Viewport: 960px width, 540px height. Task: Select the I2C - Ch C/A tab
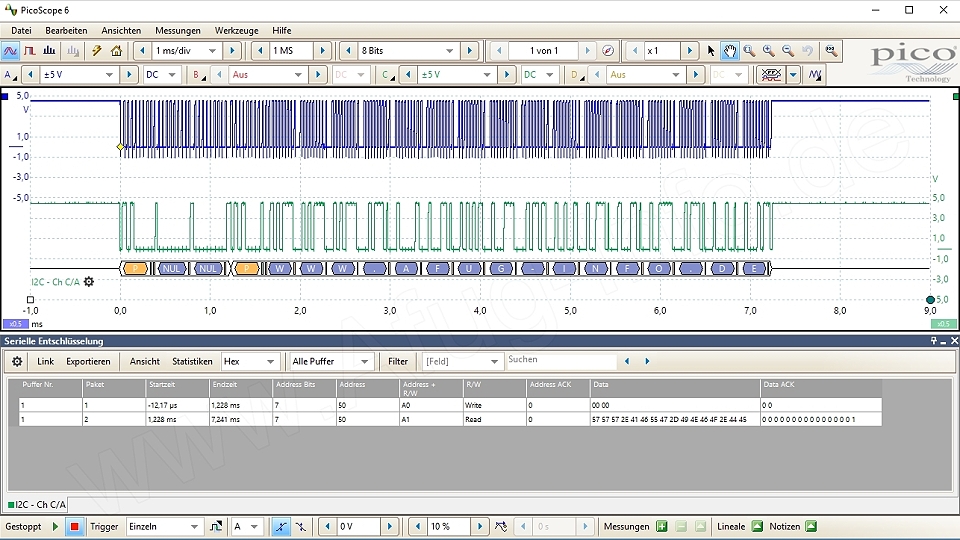pos(36,504)
